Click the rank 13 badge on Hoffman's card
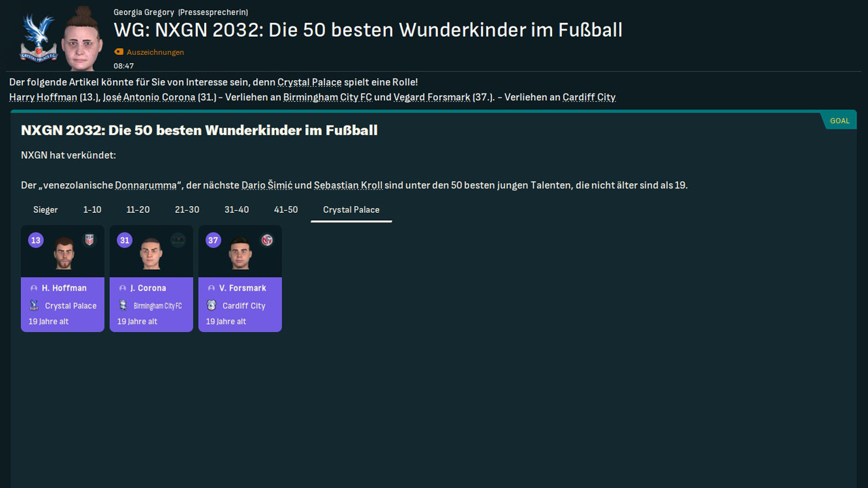This screenshot has height=488, width=868. coord(36,240)
